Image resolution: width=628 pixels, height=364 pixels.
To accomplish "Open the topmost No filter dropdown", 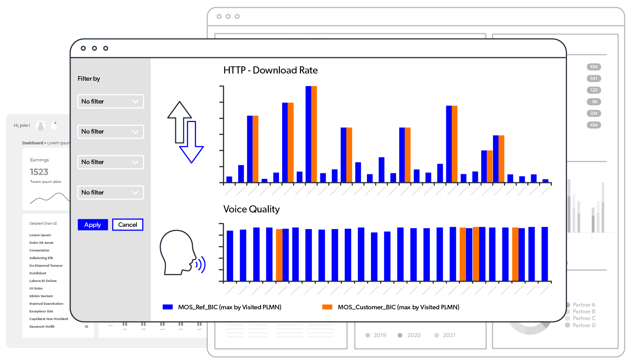I will click(110, 101).
